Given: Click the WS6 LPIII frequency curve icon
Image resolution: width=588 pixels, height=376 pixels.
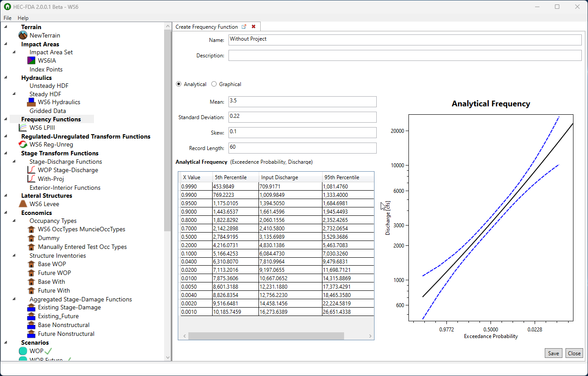Looking at the screenshot, I should pos(23,128).
